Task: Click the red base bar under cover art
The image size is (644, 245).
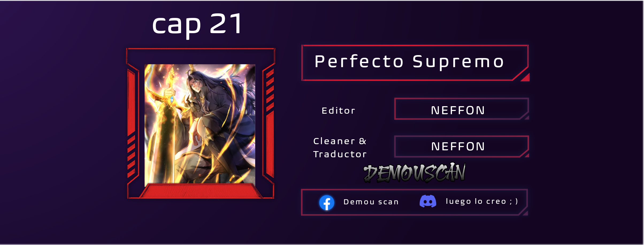Action: click(201, 191)
